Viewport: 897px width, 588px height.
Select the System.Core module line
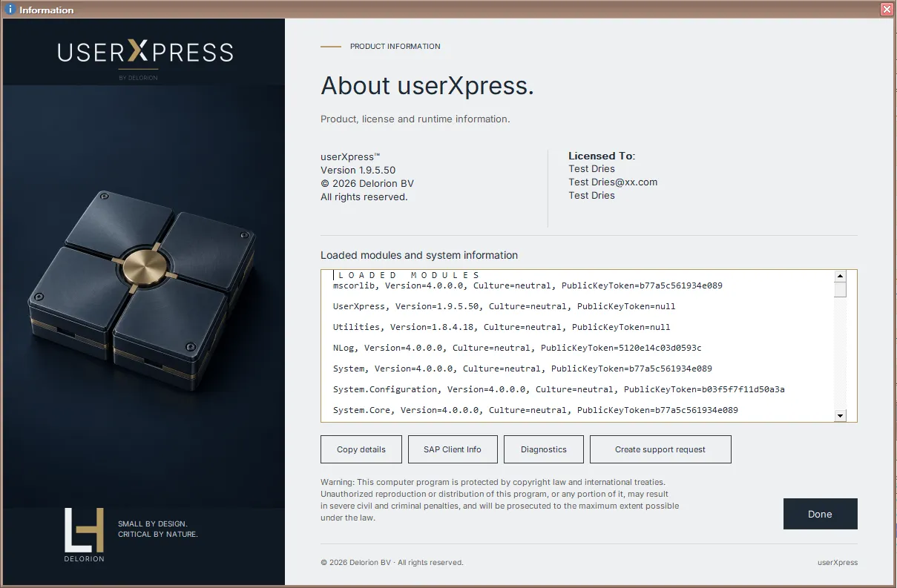coord(536,410)
